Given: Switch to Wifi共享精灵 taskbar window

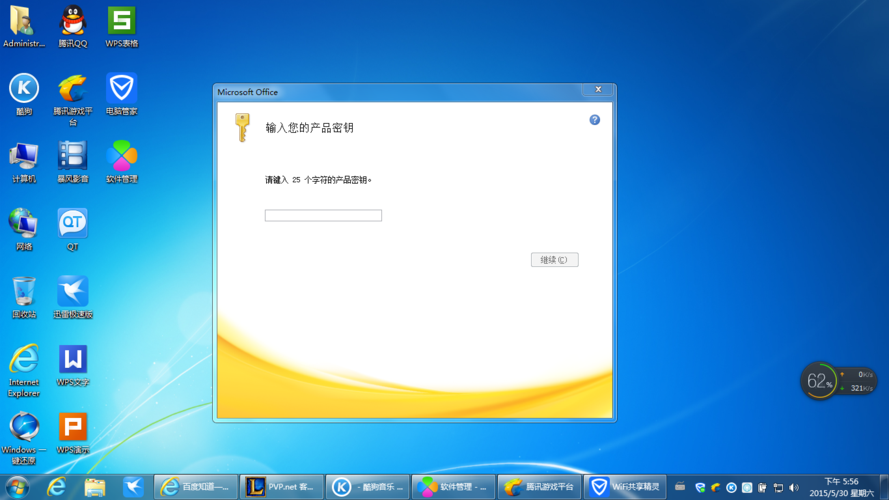Looking at the screenshot, I should point(625,487).
